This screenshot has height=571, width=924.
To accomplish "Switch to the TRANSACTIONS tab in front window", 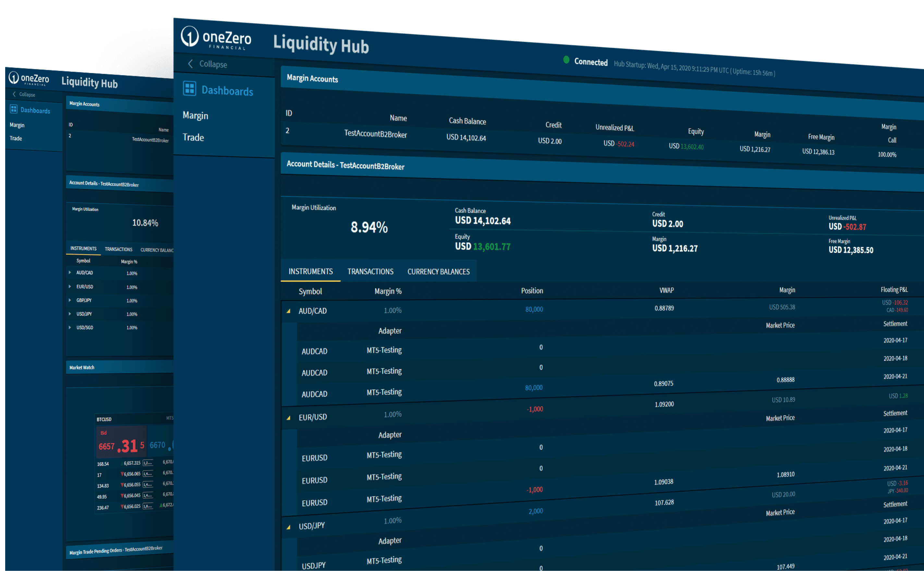I will pyautogui.click(x=370, y=271).
